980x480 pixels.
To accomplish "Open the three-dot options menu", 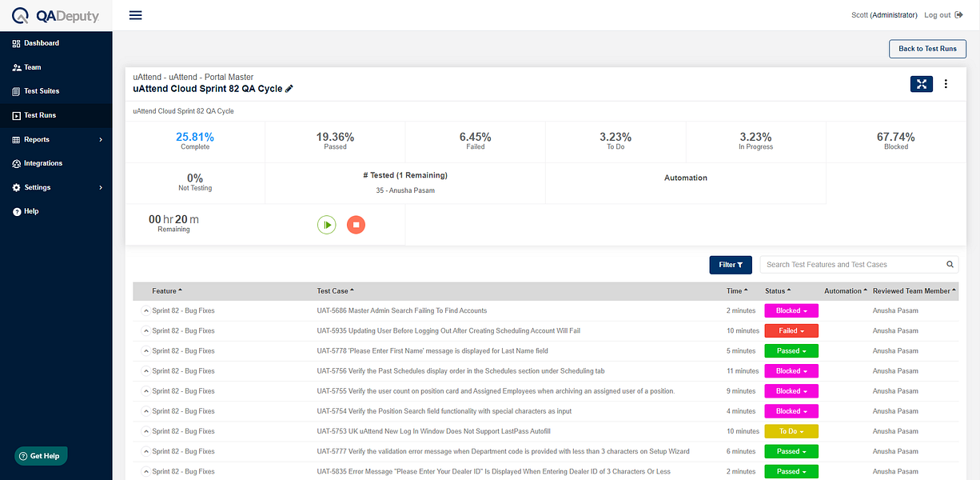I will [946, 84].
